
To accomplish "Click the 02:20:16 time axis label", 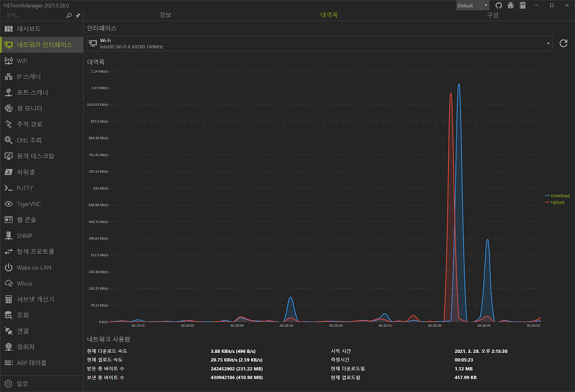I will (x=286, y=326).
